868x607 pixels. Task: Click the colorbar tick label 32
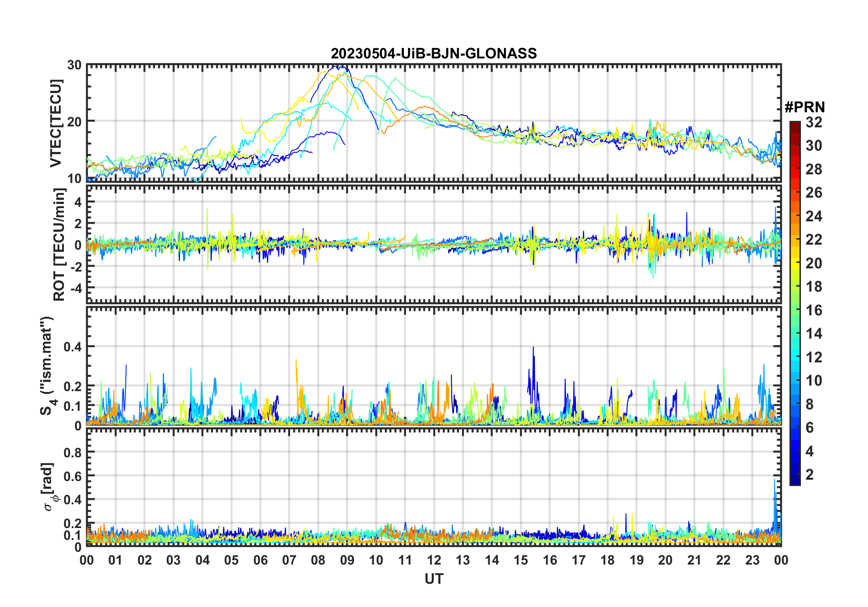[x=814, y=122]
